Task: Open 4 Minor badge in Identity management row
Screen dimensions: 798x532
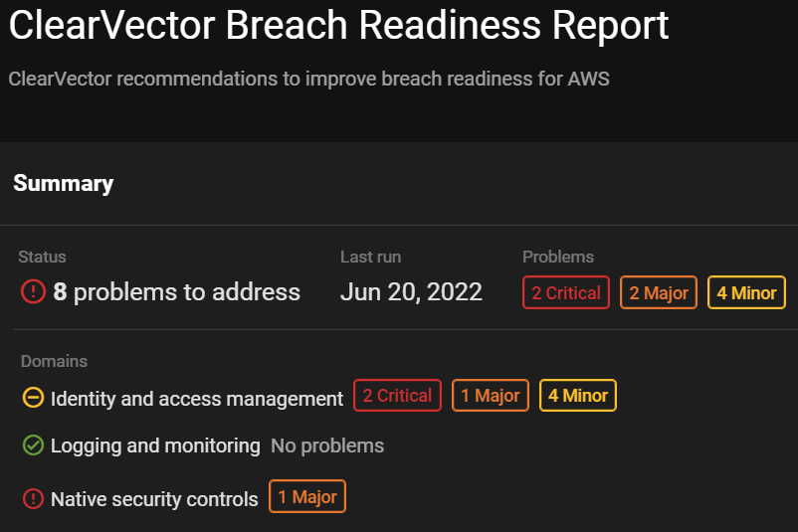Action: point(578,396)
